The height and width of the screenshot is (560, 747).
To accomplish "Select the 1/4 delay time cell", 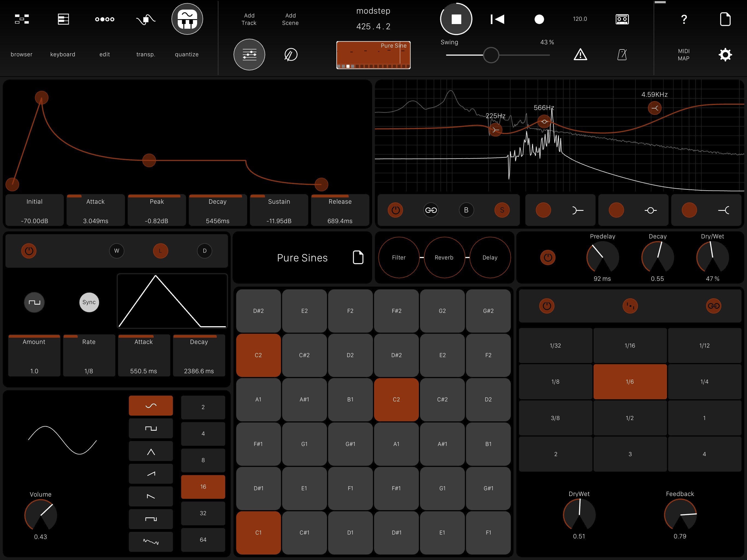I will coord(704,382).
